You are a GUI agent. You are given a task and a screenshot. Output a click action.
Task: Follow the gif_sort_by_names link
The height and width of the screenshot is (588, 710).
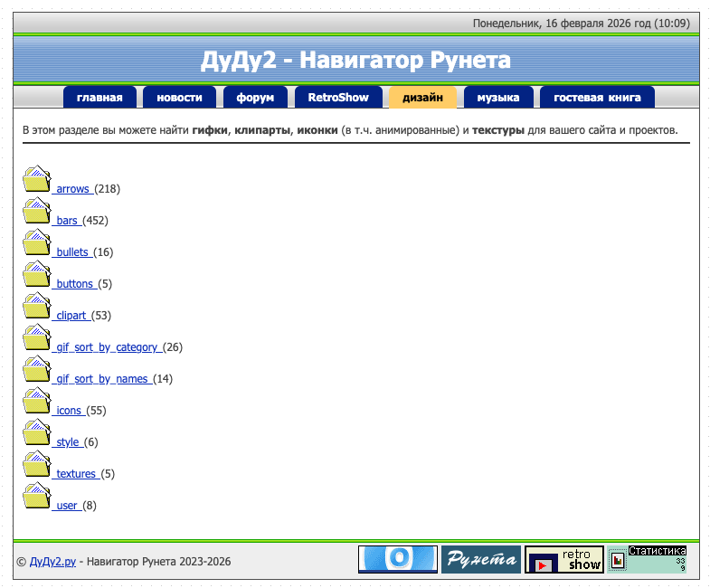click(101, 379)
